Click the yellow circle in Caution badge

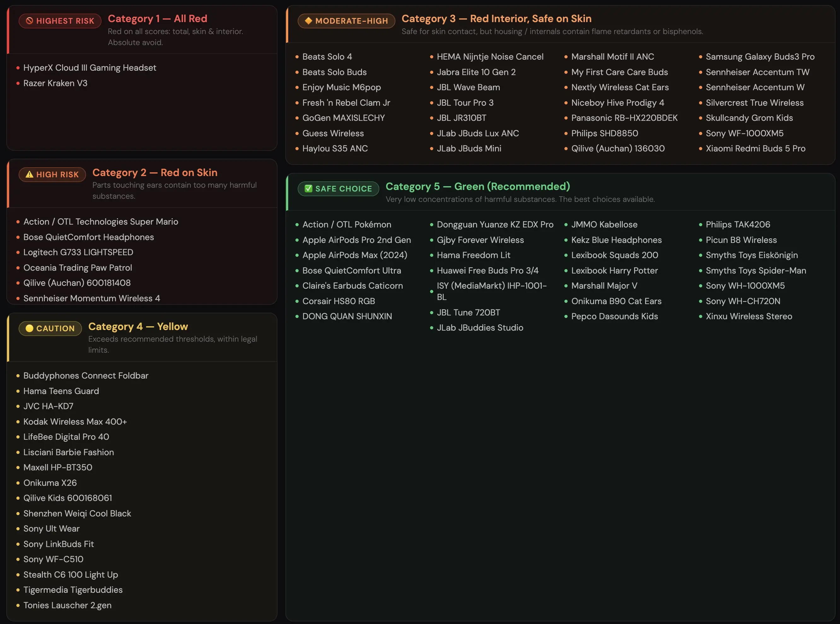[x=29, y=328]
